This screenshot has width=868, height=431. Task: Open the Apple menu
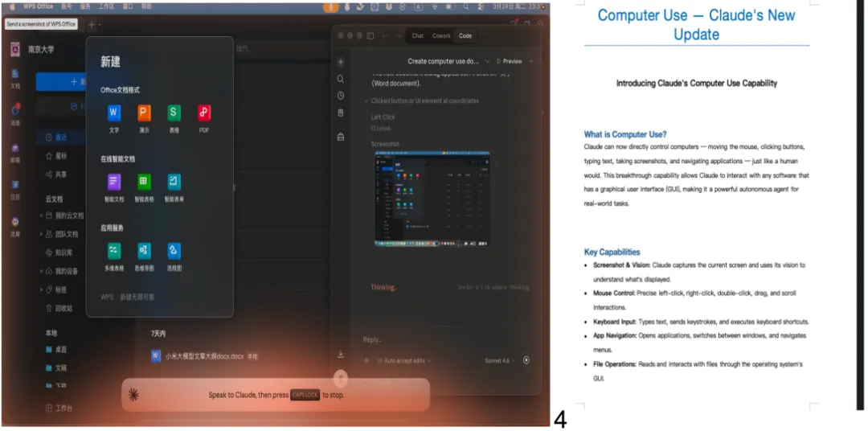[12, 6]
